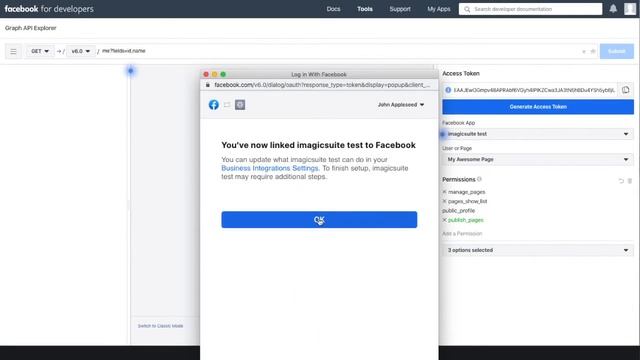
Task: Click the access token info icon
Action: coord(448,90)
